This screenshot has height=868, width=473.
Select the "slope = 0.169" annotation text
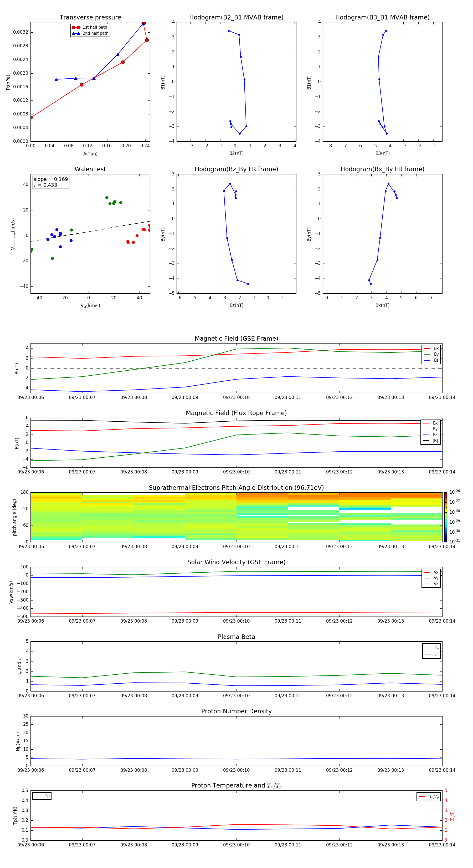tap(50, 179)
